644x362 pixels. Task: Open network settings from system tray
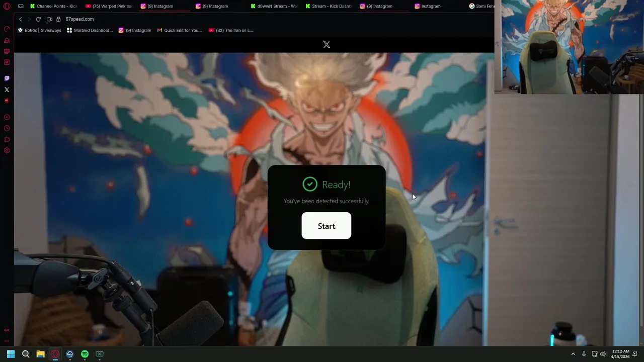[594, 354]
